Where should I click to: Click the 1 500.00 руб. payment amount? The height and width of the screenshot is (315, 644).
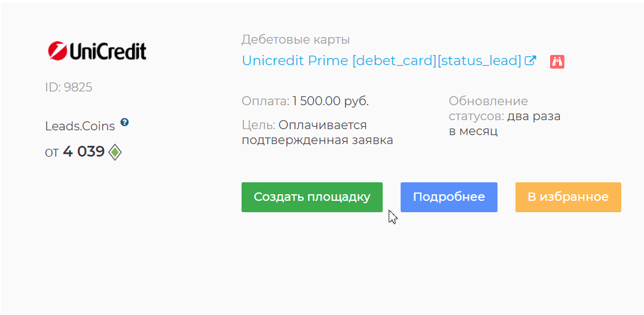(x=331, y=101)
